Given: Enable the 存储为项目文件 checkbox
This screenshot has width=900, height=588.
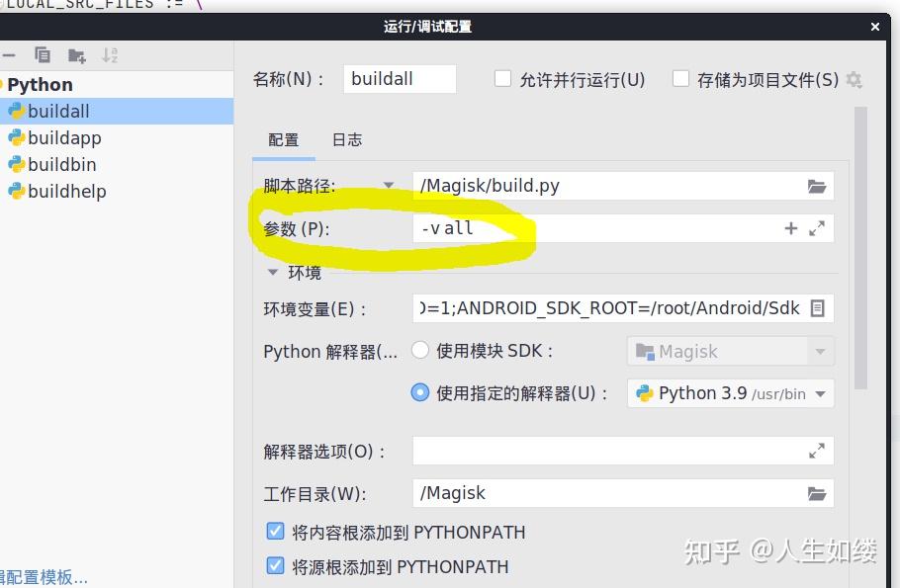Looking at the screenshot, I should [x=680, y=79].
